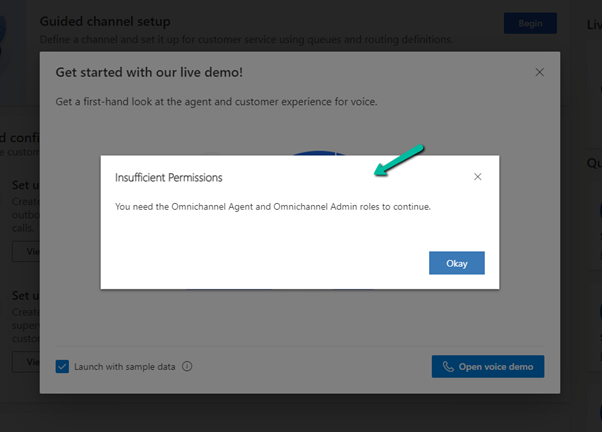
Task: Close the live demo dialog with X
Action: 540,73
